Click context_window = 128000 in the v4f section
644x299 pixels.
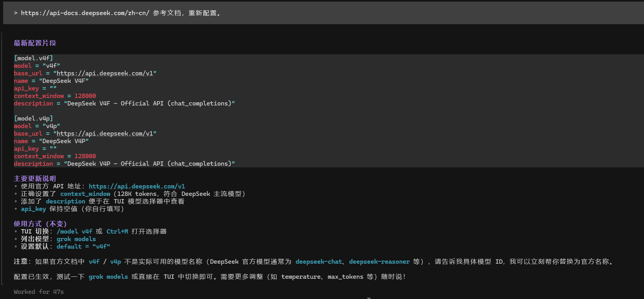pyautogui.click(x=55, y=96)
